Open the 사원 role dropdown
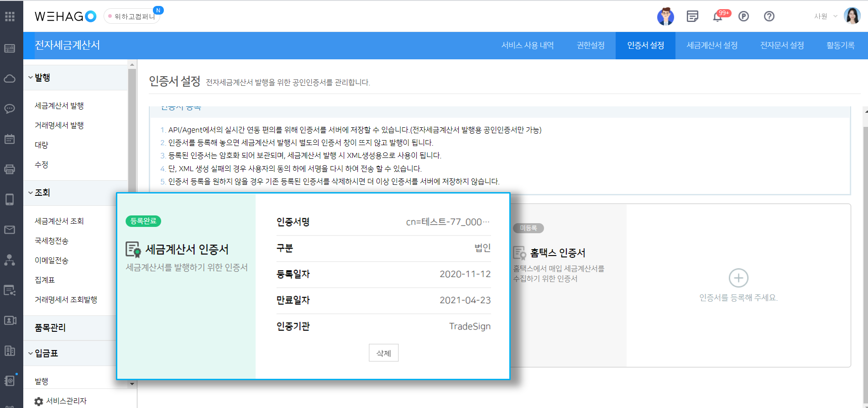The width and height of the screenshot is (868, 408). 826,16
